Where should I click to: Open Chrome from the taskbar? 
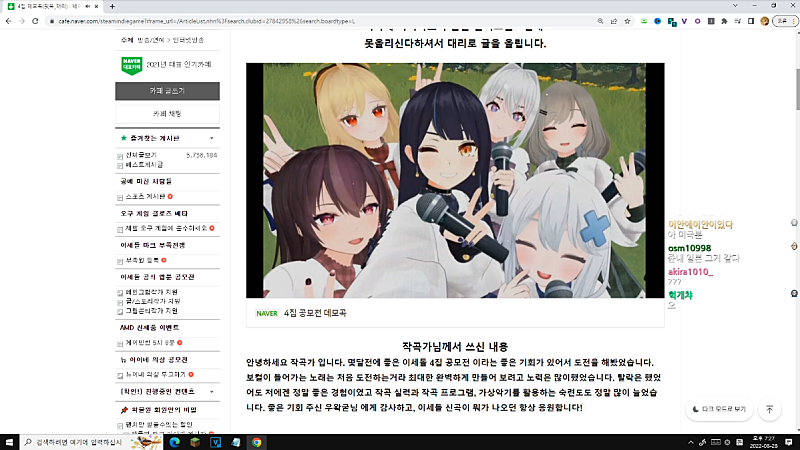click(x=256, y=442)
